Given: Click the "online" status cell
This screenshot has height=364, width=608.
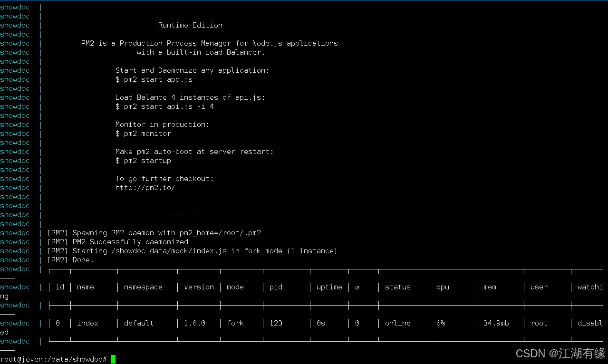Looking at the screenshot, I should pyautogui.click(x=398, y=323).
